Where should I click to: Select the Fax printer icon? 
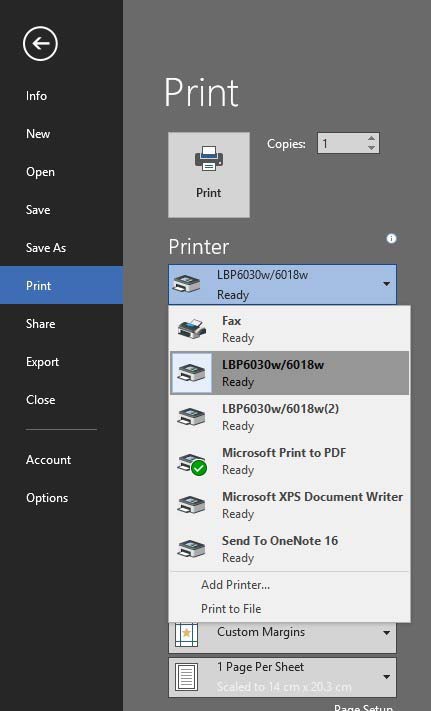[x=192, y=329]
